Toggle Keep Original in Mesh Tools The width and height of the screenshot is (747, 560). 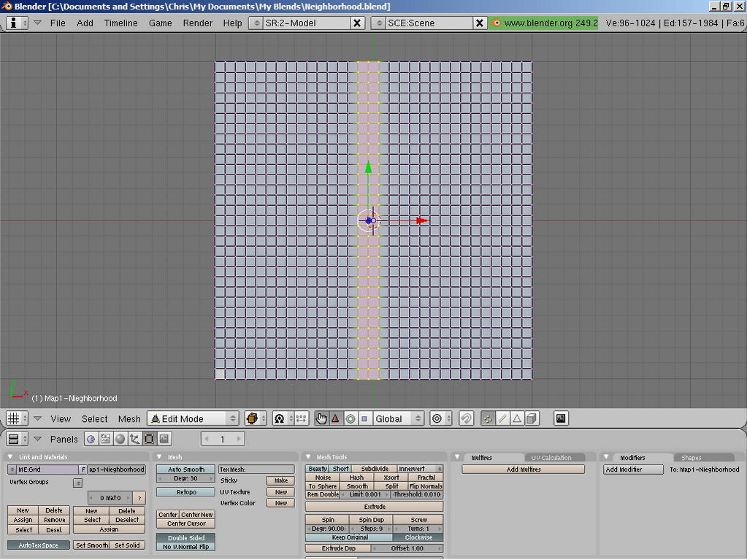350,537
